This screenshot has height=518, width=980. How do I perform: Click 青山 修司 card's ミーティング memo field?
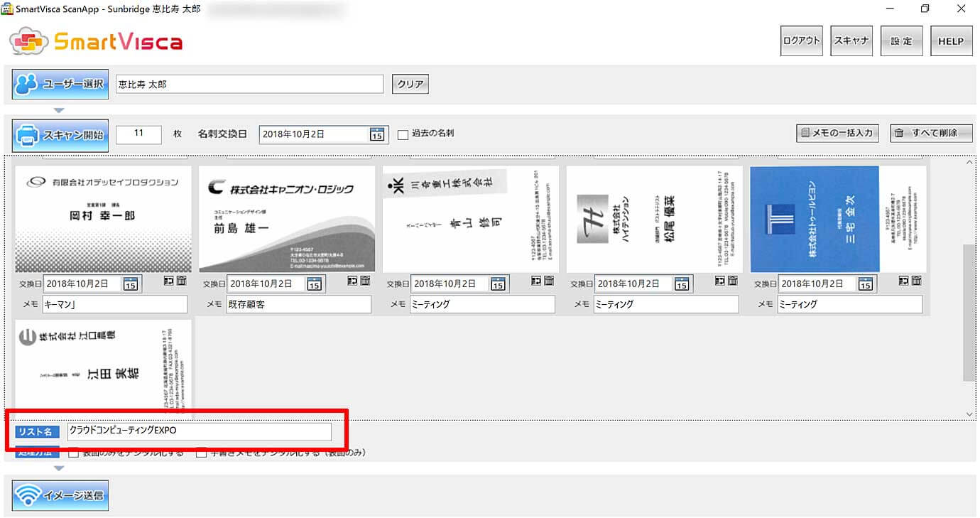point(482,304)
